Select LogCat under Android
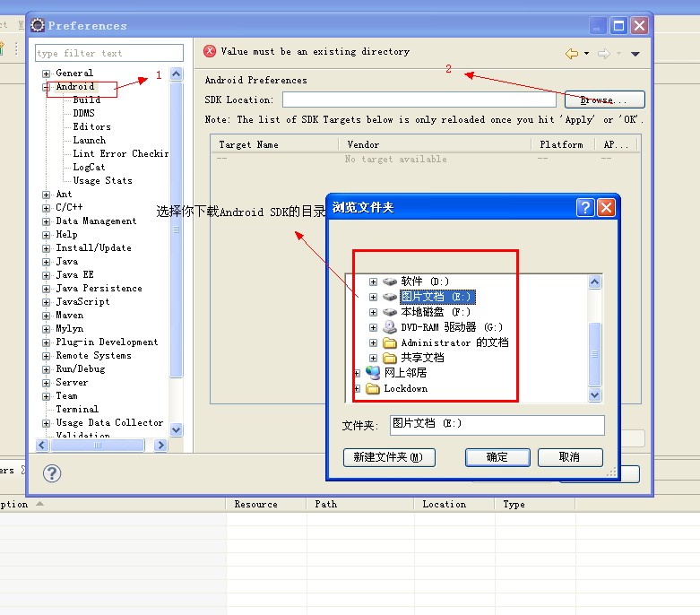The width and height of the screenshot is (700, 615). pos(89,167)
